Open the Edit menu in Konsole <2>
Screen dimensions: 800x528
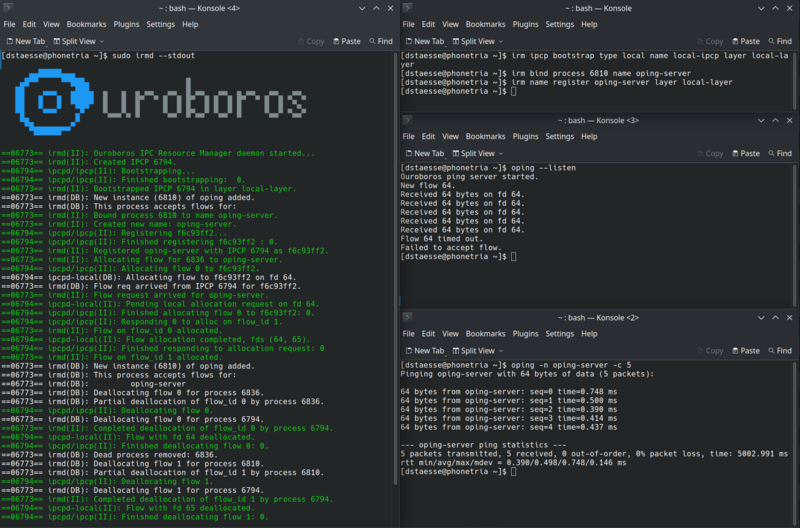428,334
